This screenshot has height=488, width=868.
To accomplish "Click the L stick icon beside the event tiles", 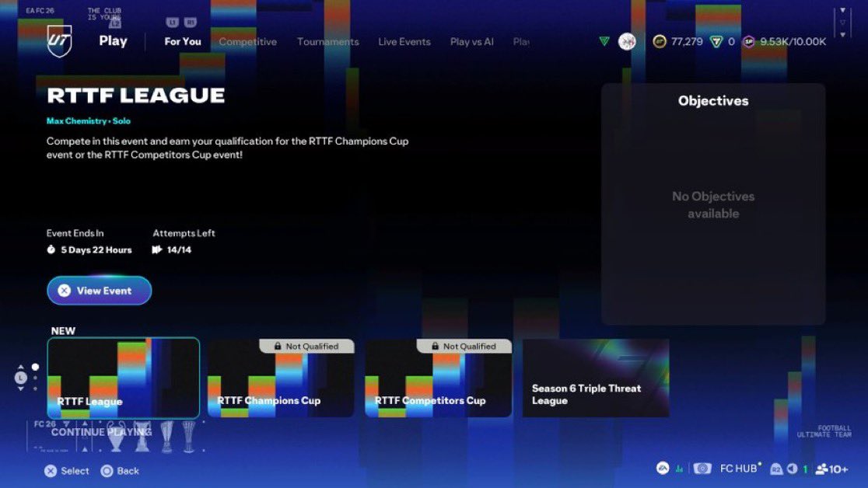I will (20, 378).
